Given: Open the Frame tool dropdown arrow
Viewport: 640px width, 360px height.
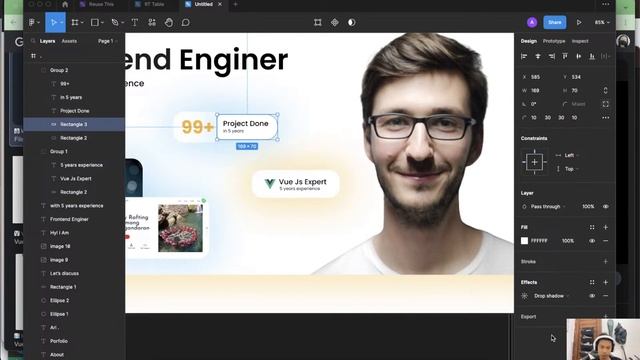Looking at the screenshot, I should click(x=82, y=22).
